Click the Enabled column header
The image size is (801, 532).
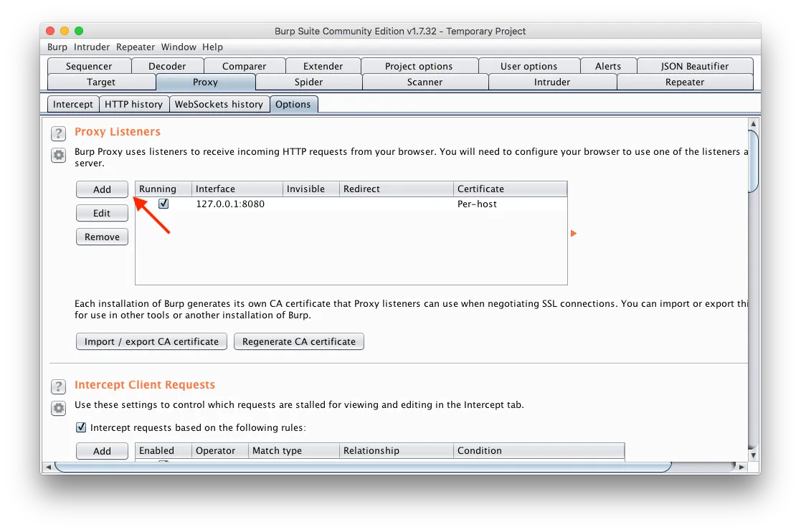click(163, 451)
